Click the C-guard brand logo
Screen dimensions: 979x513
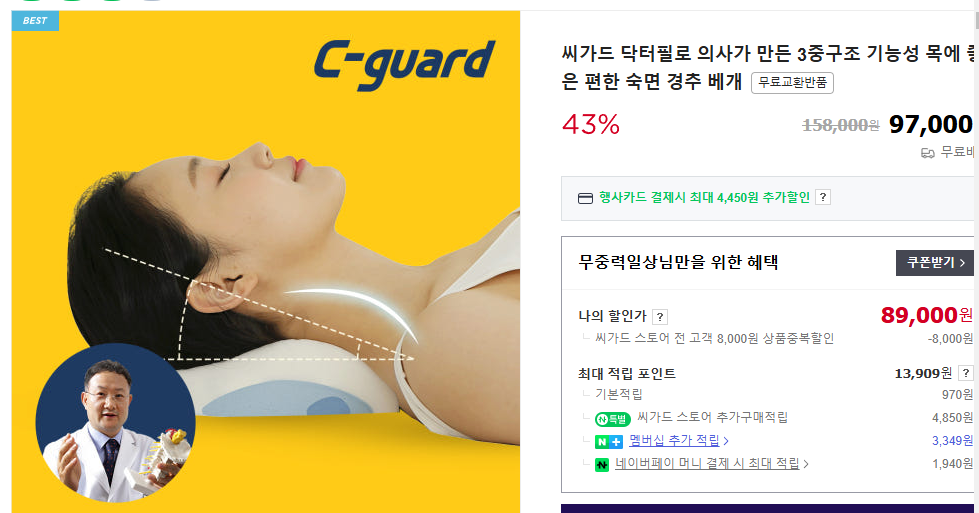point(405,65)
